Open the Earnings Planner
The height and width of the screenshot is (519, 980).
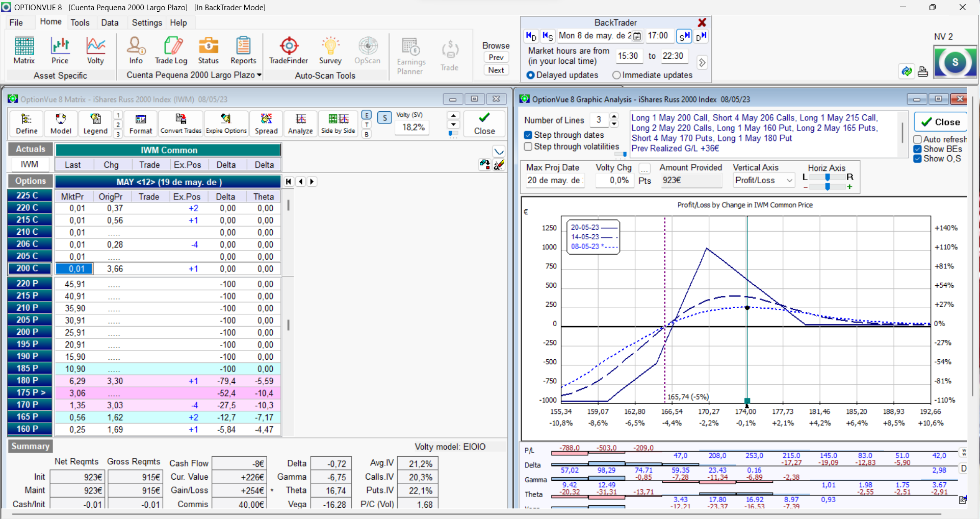tap(411, 56)
